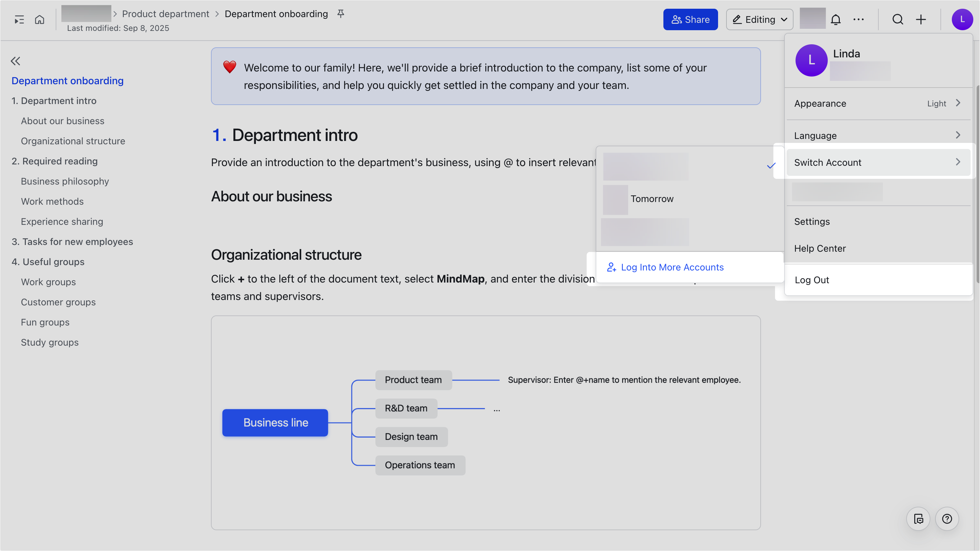This screenshot has width=980, height=551.
Task: Toggle the sidebar navigation icon
Action: [19, 19]
